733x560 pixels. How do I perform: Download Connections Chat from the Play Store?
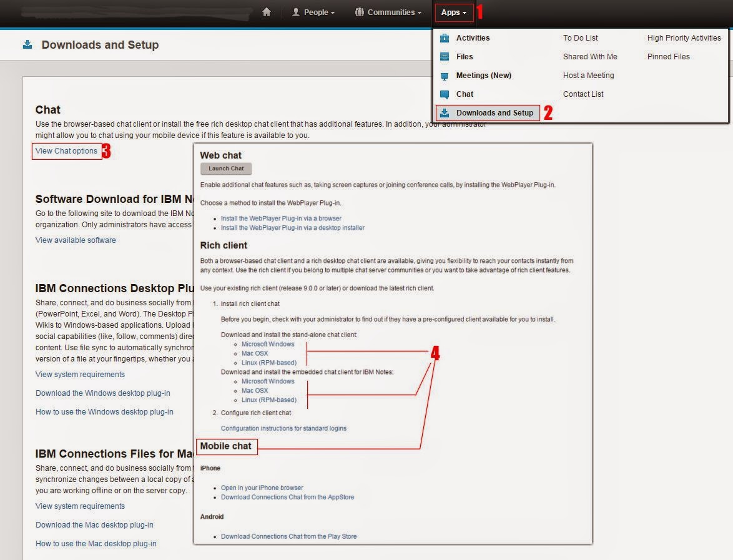[x=289, y=536]
